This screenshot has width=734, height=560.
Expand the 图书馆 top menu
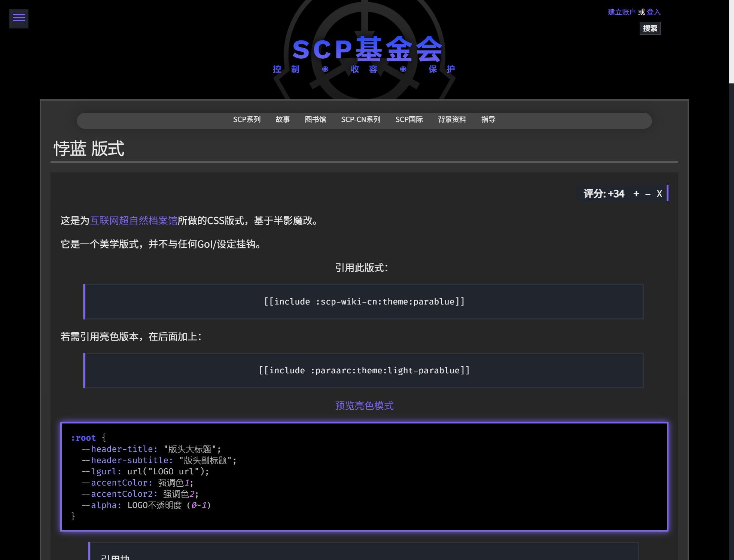pos(315,119)
